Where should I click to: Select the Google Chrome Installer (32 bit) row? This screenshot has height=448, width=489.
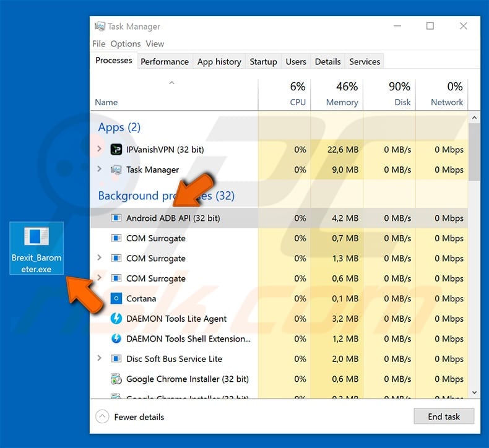(279, 379)
